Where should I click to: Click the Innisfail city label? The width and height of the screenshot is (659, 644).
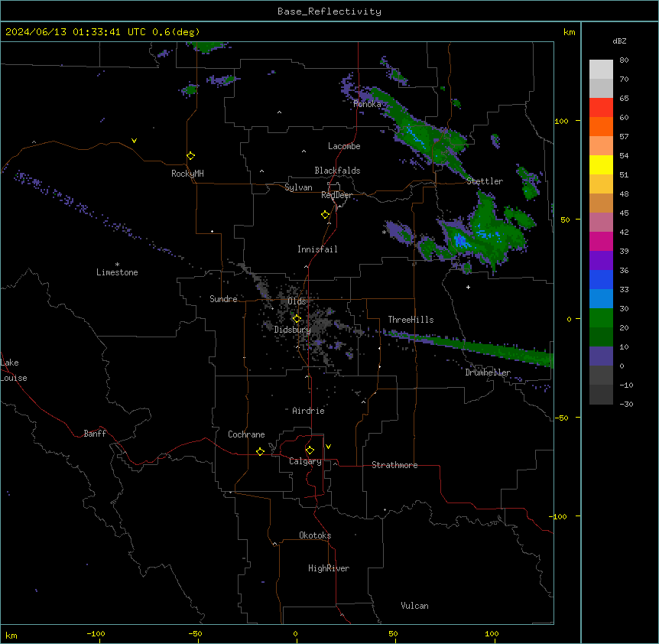(x=317, y=249)
